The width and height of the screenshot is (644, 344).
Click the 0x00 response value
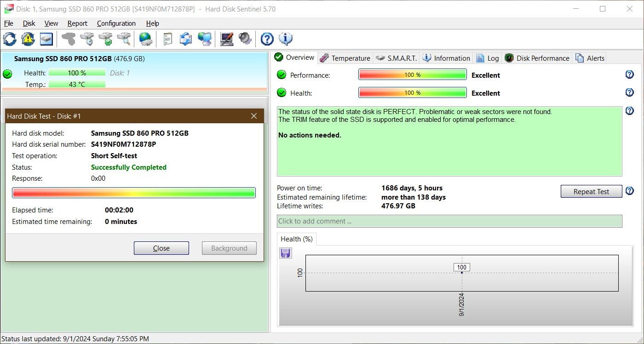pyautogui.click(x=98, y=178)
